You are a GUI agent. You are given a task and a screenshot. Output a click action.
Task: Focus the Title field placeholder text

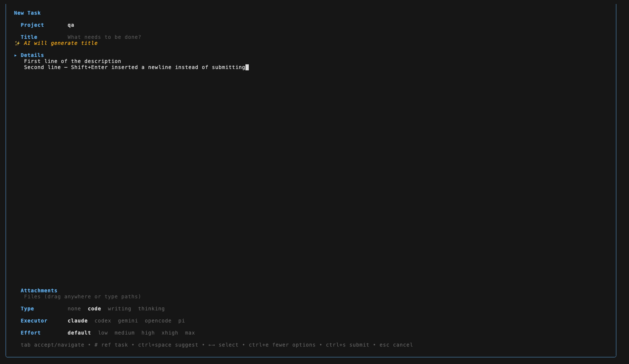[104, 37]
